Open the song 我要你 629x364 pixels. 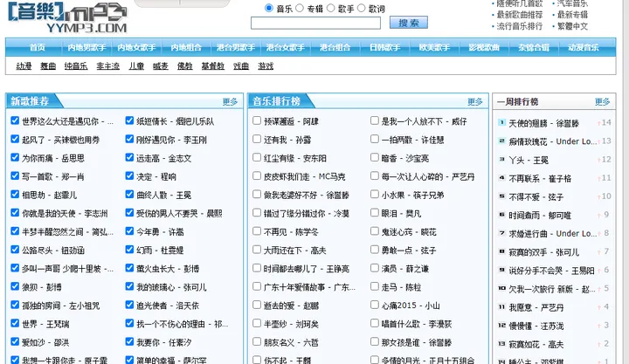pos(163,343)
